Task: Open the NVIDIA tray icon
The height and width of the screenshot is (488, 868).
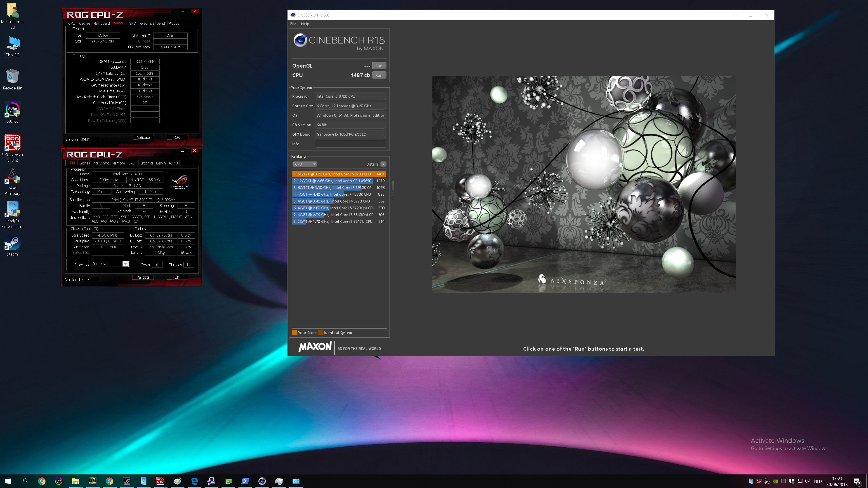Action: point(775,481)
